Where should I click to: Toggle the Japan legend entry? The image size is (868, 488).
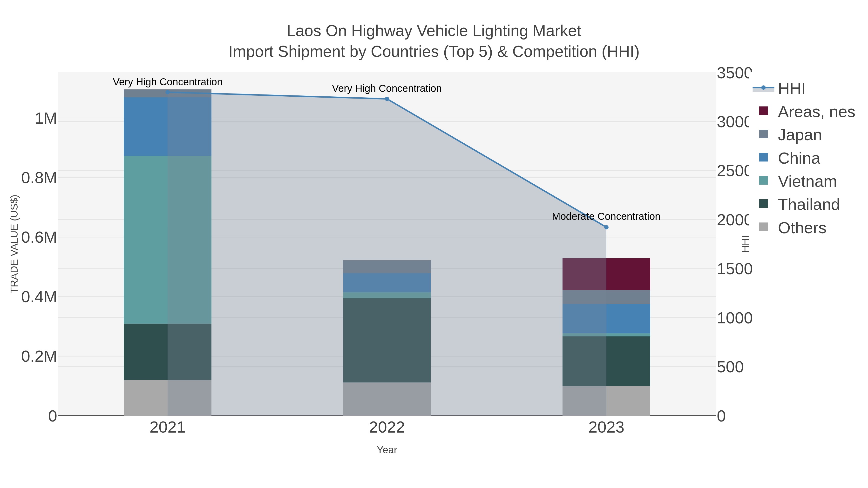[x=790, y=135]
